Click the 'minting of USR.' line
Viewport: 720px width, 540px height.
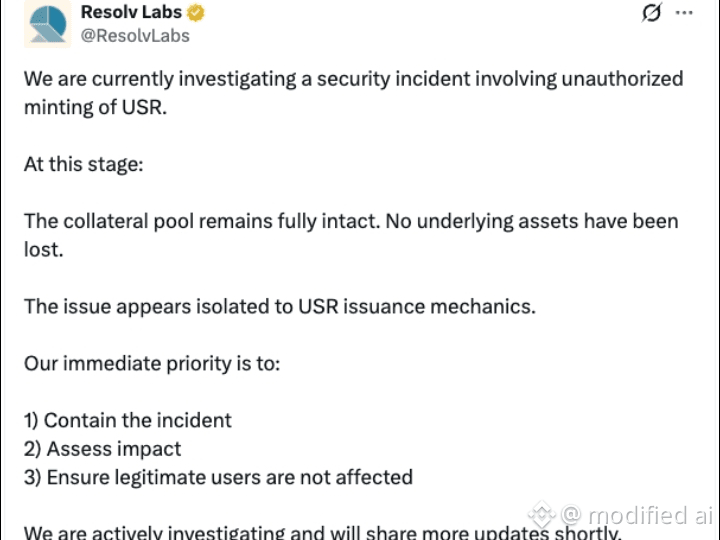96,107
